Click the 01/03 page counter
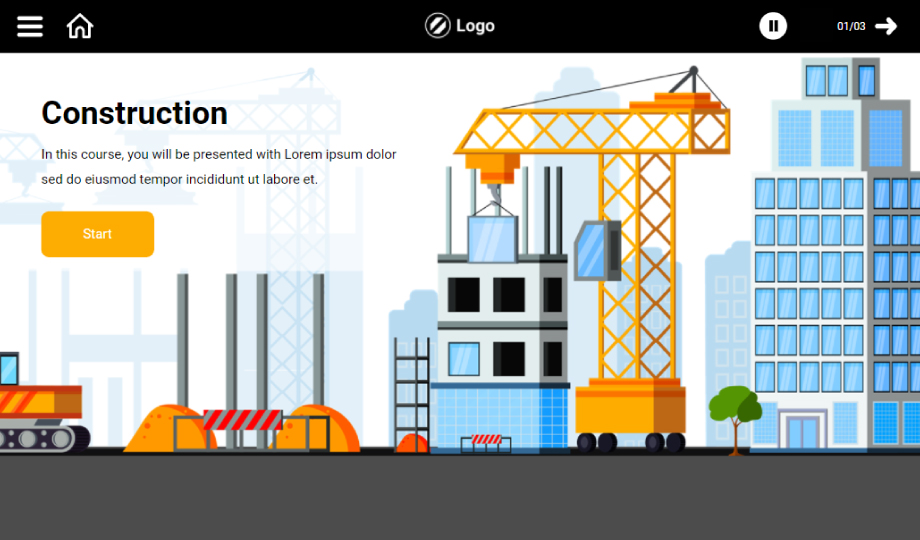Screen dimensions: 920x540 [x=851, y=26]
